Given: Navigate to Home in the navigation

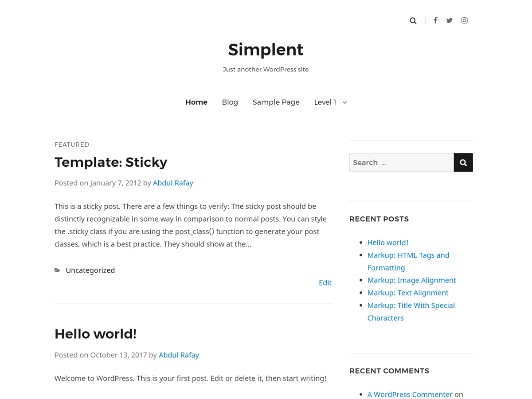Looking at the screenshot, I should (x=196, y=102).
